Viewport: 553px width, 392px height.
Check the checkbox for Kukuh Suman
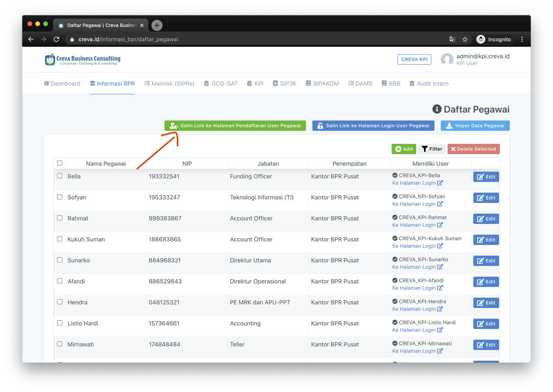pos(60,239)
